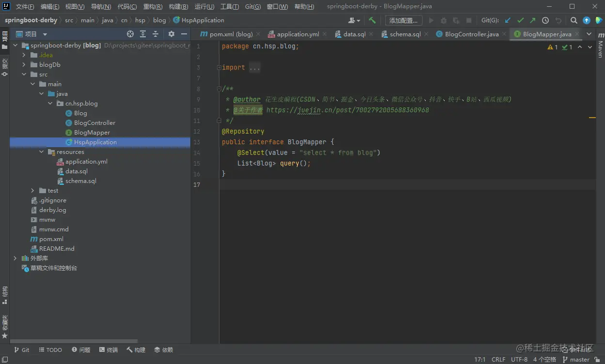Select derby.log file in tree

[52, 210]
